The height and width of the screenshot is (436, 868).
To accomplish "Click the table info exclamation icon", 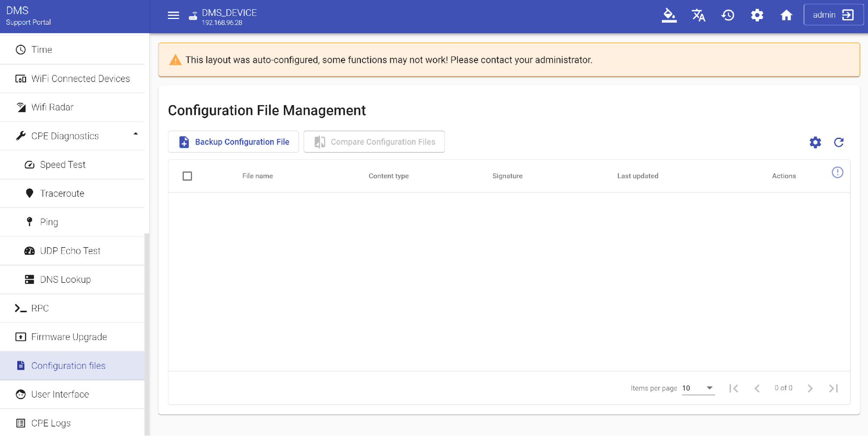I will point(837,173).
